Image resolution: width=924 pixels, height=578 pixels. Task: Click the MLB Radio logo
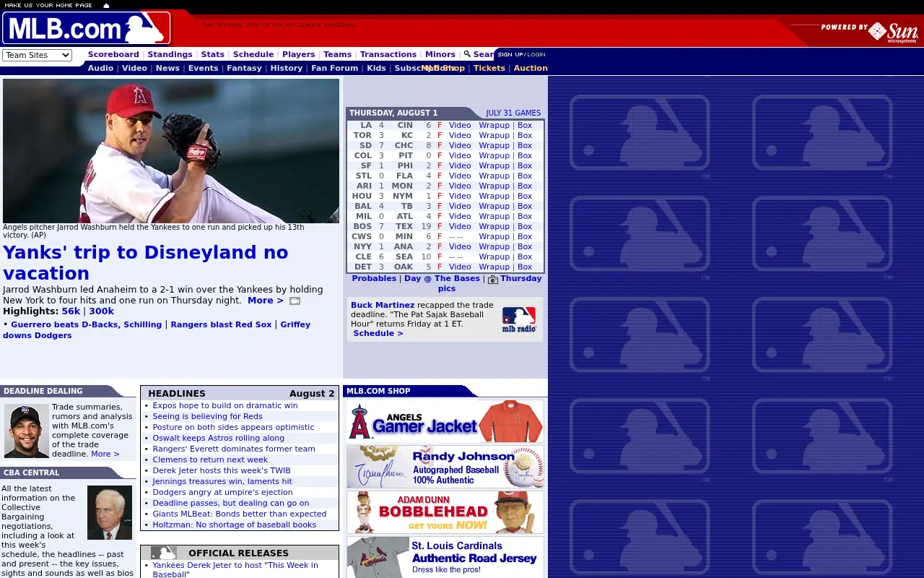pyautogui.click(x=519, y=319)
